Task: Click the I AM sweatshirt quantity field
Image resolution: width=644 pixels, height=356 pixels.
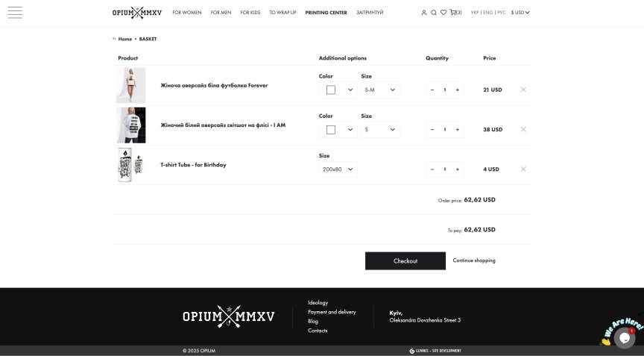Action: point(445,130)
